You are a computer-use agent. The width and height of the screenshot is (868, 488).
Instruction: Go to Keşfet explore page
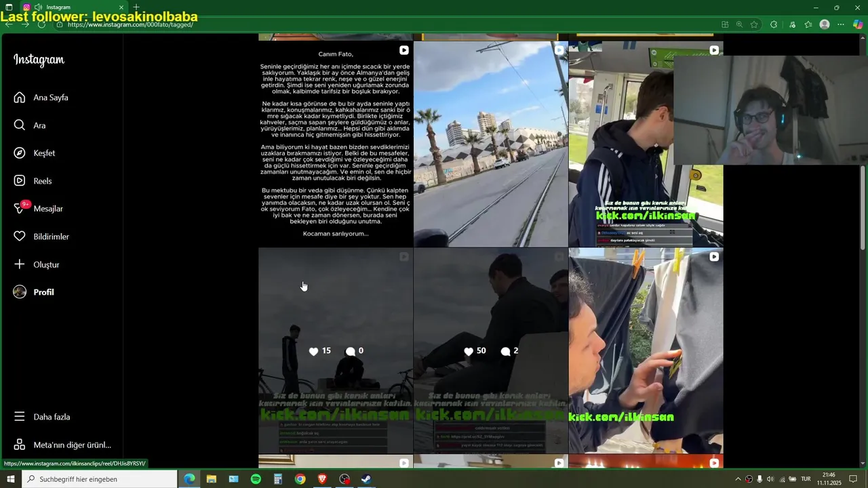[x=35, y=153]
